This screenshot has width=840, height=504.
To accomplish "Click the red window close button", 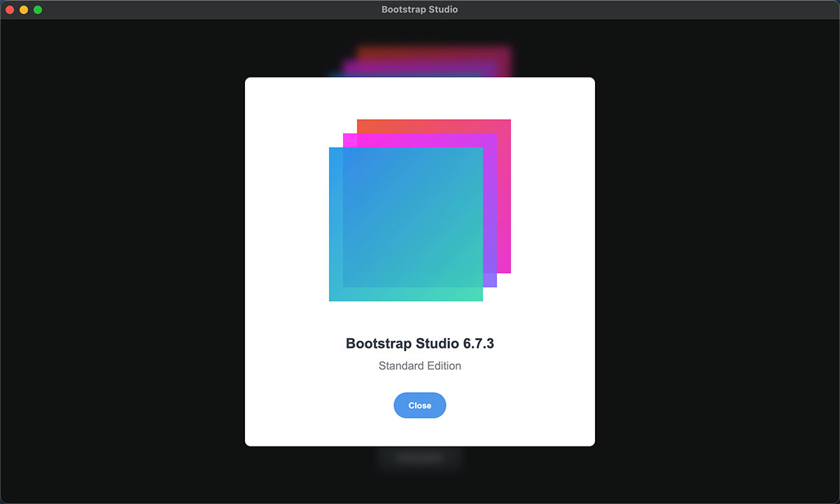I will (10, 10).
